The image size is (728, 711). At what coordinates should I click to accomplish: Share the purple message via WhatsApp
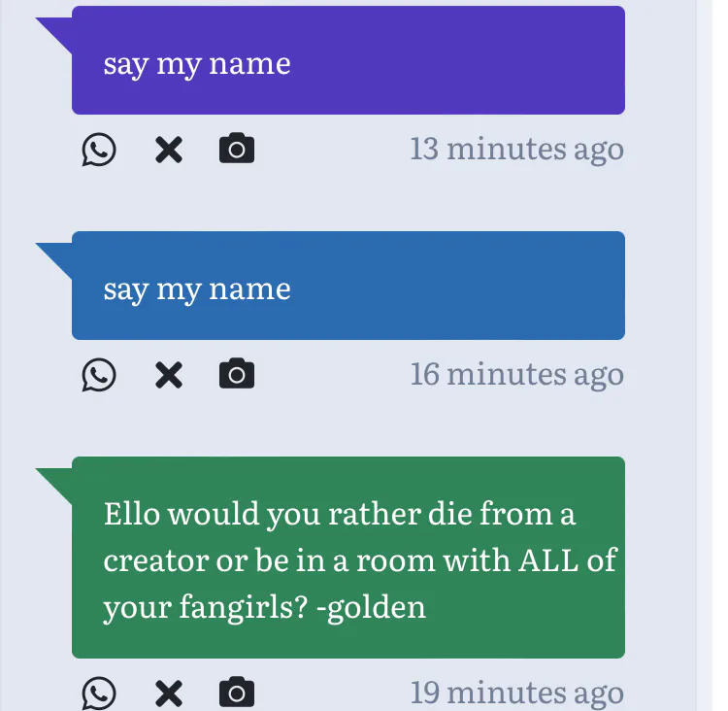coord(98,151)
